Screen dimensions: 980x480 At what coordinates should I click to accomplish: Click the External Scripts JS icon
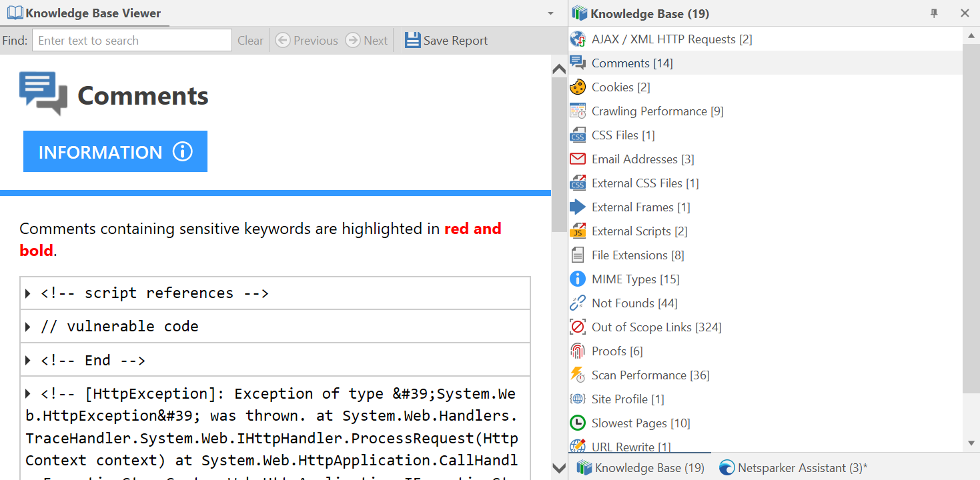click(x=576, y=231)
